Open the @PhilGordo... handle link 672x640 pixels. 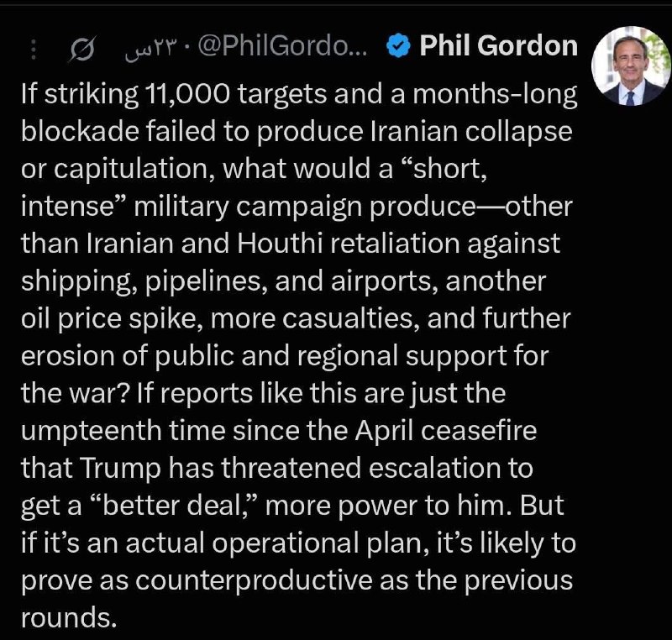pos(283,46)
